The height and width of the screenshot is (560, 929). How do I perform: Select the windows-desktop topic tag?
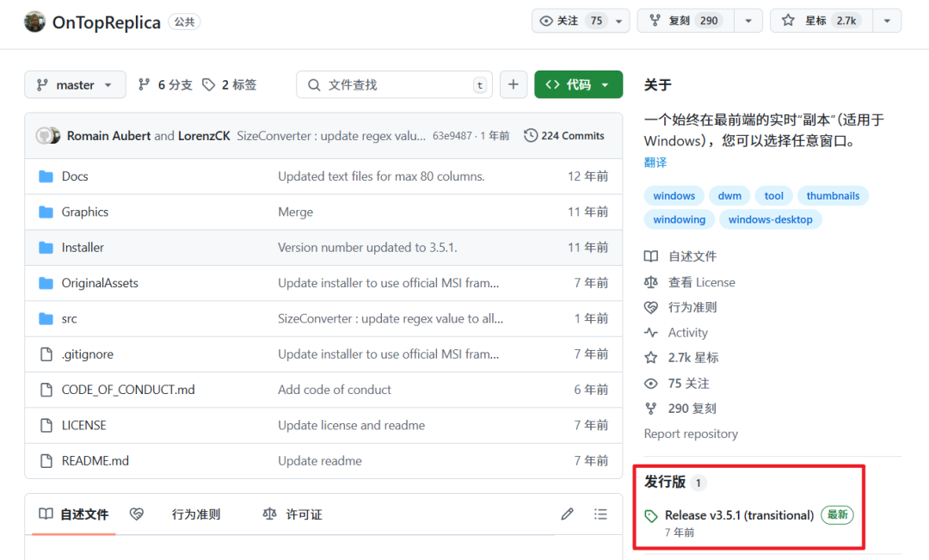coord(770,219)
